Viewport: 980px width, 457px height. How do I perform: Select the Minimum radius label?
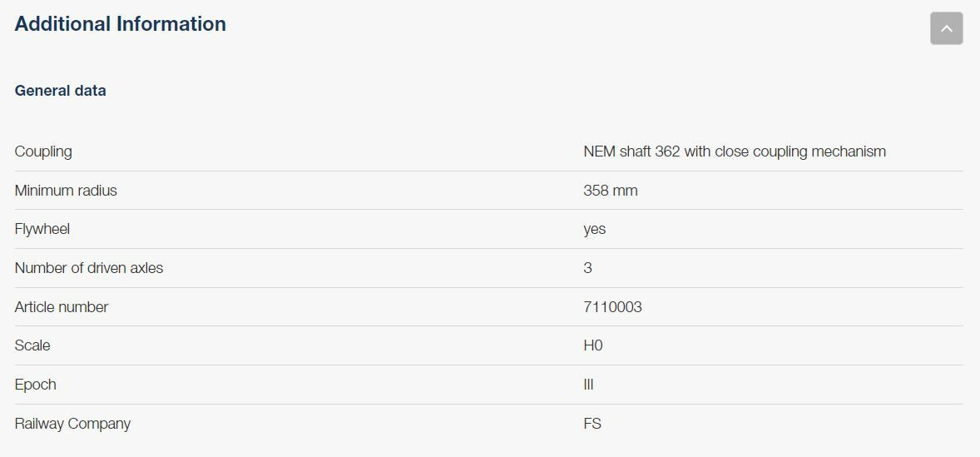pos(66,191)
